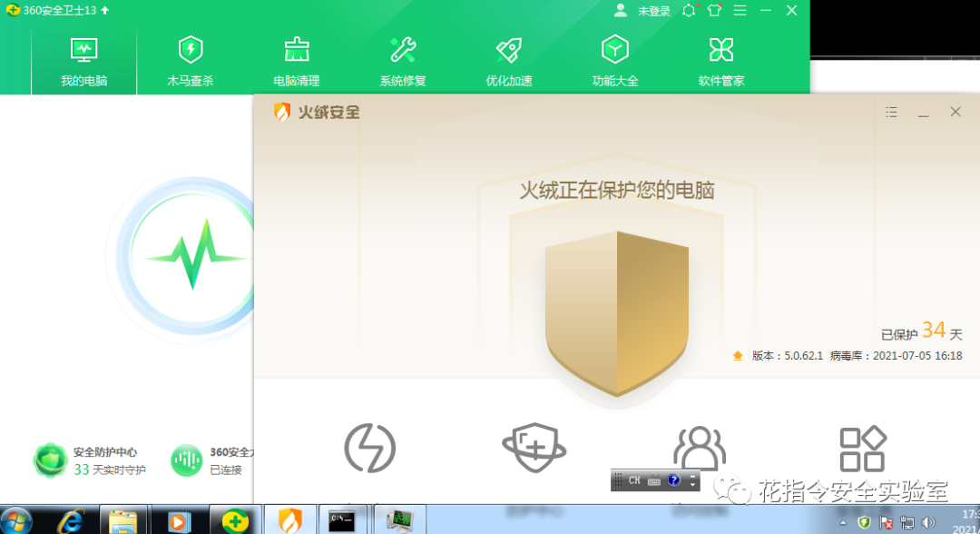
Task: Click the Huorong update arrow icon
Action: click(x=738, y=356)
